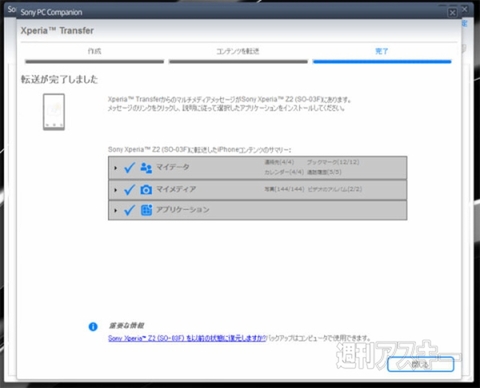Close the Sony PC Companion dialog
The image size is (480, 388).
(x=452, y=13)
